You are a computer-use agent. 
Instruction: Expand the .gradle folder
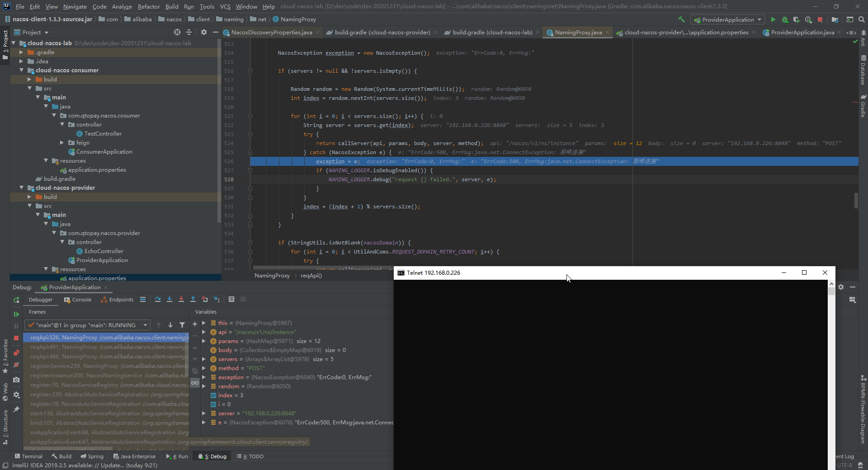pos(21,52)
